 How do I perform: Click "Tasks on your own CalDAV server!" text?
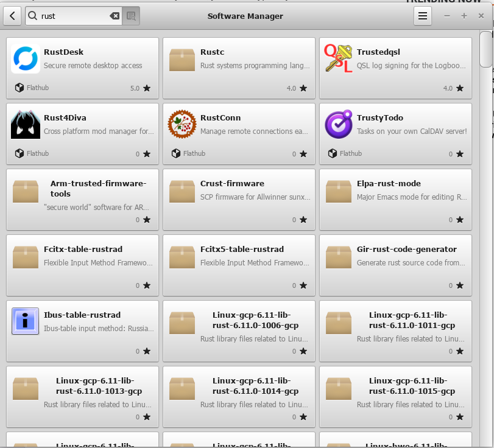pos(412,131)
